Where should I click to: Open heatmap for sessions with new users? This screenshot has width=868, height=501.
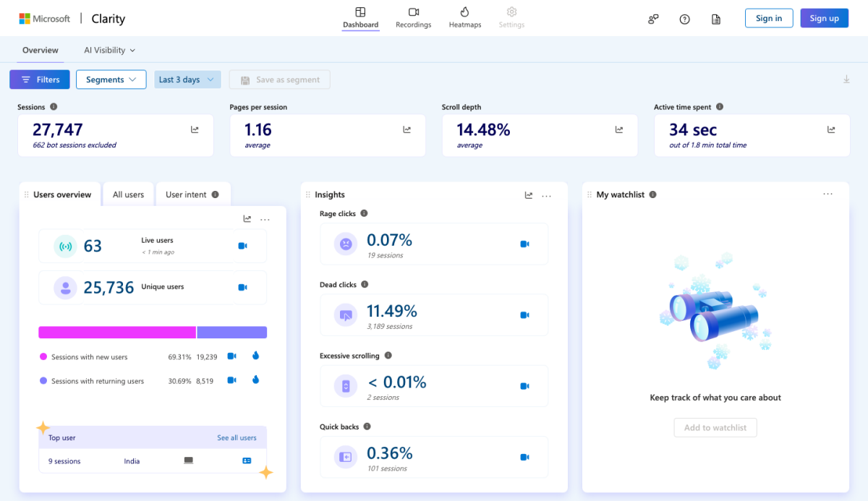[256, 356]
